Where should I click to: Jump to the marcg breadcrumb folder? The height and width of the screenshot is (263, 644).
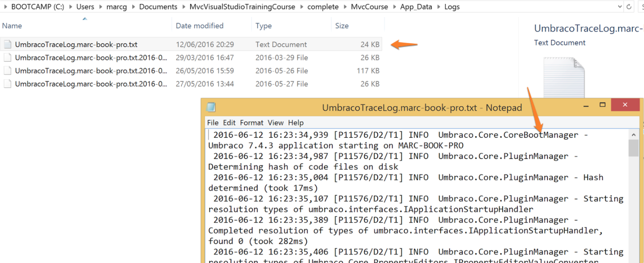point(117,7)
